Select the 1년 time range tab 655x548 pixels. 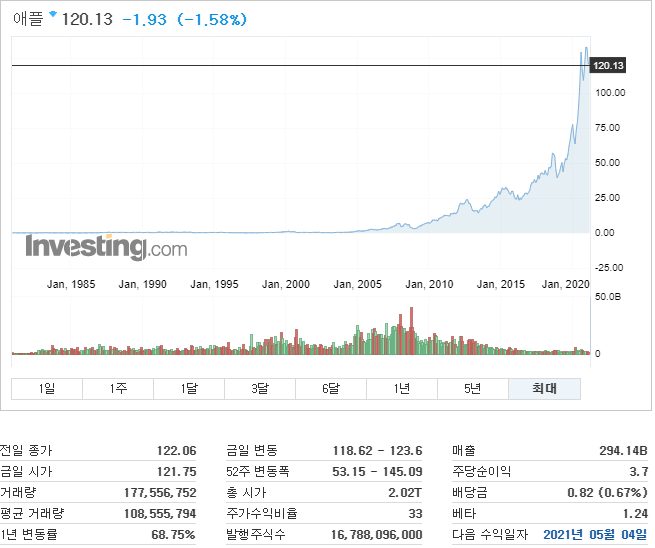pos(402,389)
